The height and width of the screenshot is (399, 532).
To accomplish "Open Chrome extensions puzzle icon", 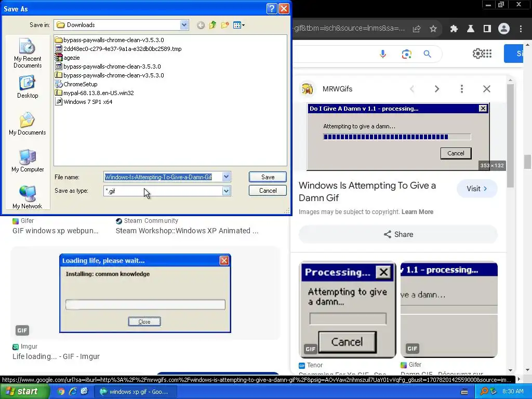I will tap(454, 29).
